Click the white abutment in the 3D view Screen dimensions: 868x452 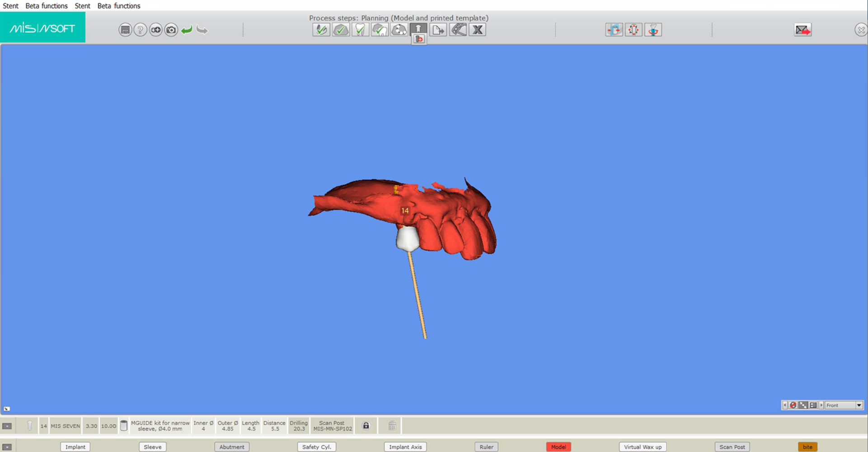point(408,238)
